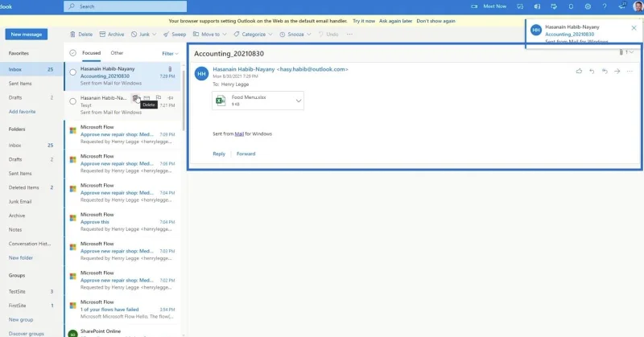Click the Add favorite link
Viewport: 644px width, 337px height.
coord(23,112)
